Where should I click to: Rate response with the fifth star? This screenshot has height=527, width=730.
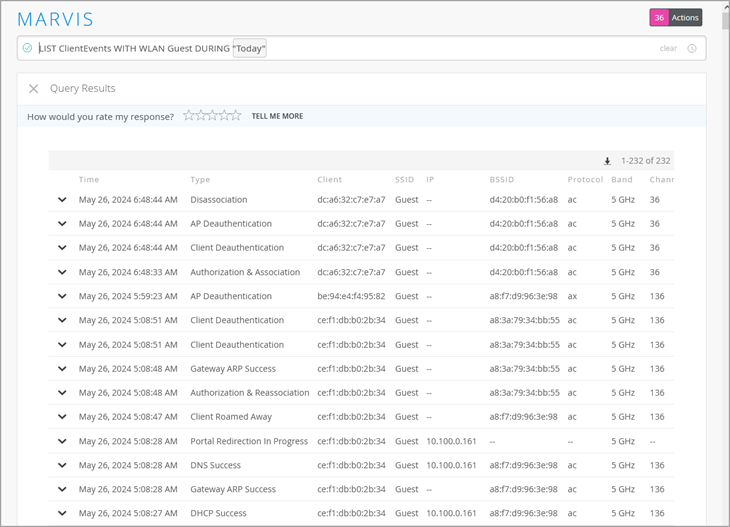[x=236, y=116]
